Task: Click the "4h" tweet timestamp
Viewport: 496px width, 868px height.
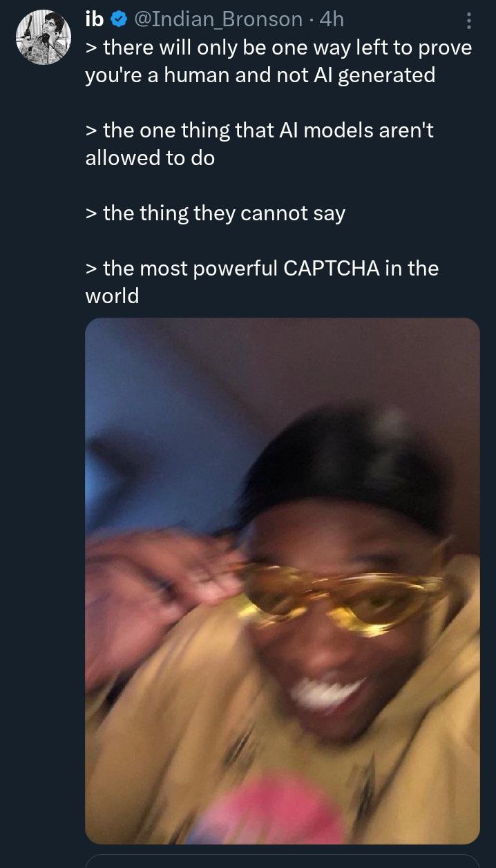Action: point(332,21)
